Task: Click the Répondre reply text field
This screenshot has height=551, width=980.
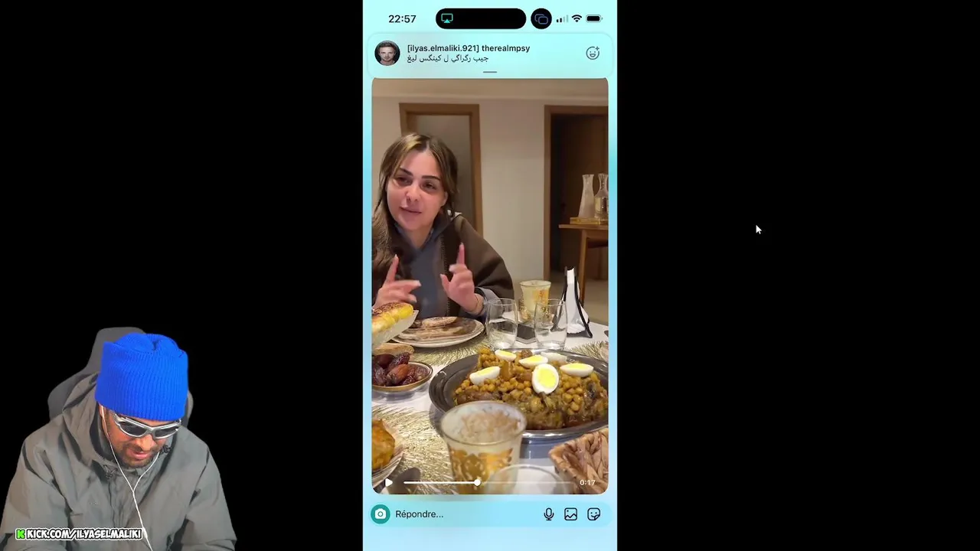Action: tap(465, 514)
